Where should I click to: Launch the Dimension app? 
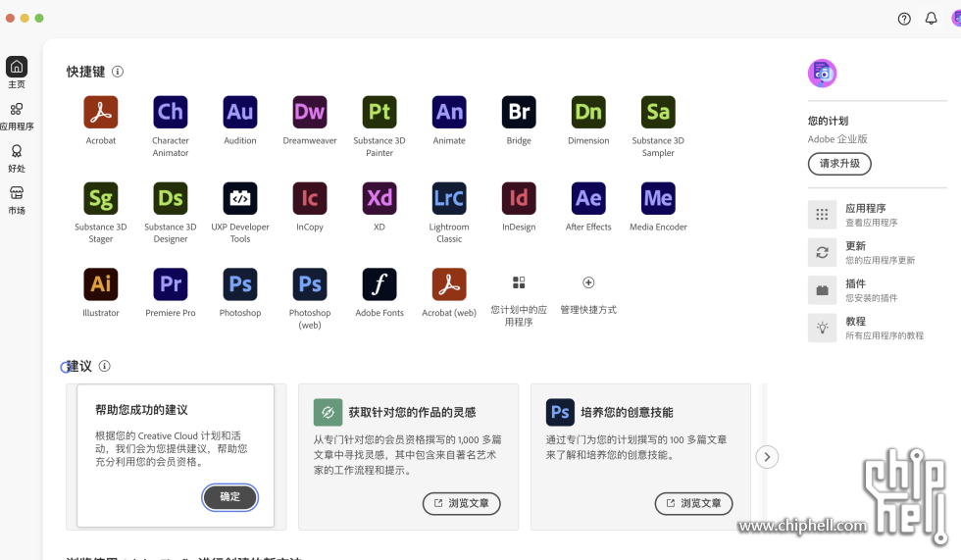(x=588, y=112)
